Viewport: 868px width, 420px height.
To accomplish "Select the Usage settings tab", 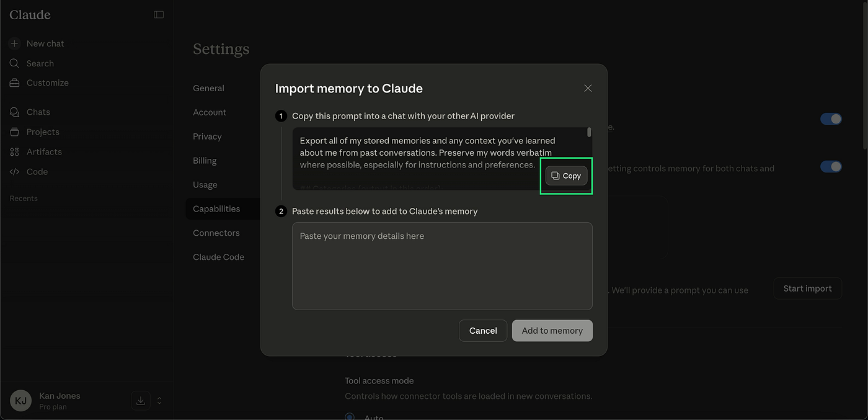I will coord(205,185).
